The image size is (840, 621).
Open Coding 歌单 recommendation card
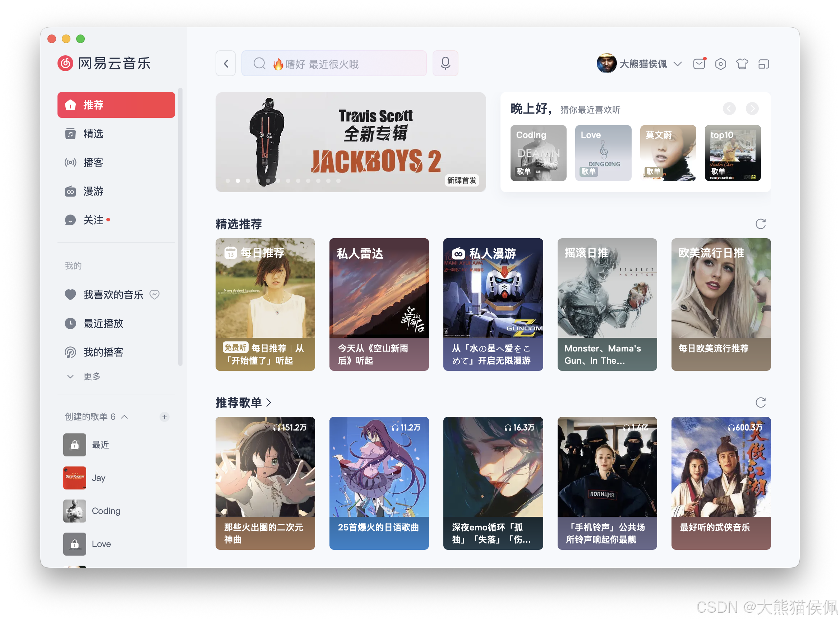[x=538, y=153]
